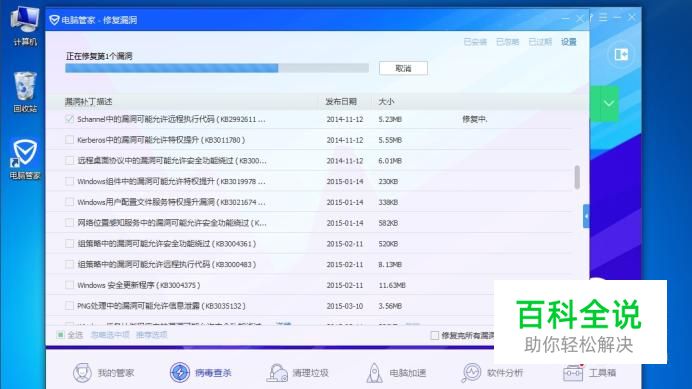The width and height of the screenshot is (692, 389).
Task: Check 组策略 patch KB3000483 checkbox
Action: click(69, 264)
